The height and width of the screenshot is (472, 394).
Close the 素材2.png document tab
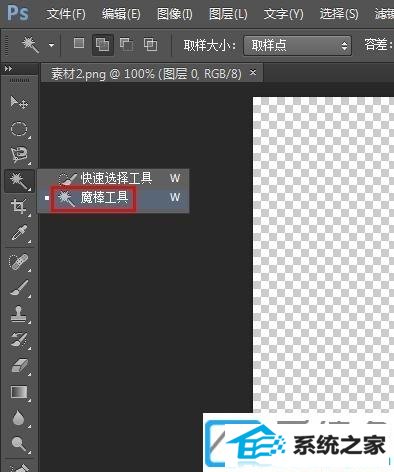253,72
